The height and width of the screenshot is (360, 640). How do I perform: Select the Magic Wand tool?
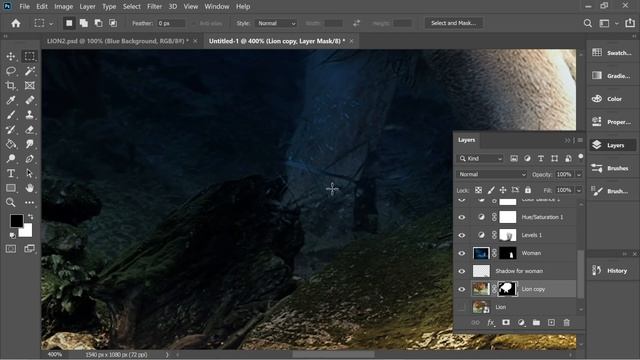(29, 71)
